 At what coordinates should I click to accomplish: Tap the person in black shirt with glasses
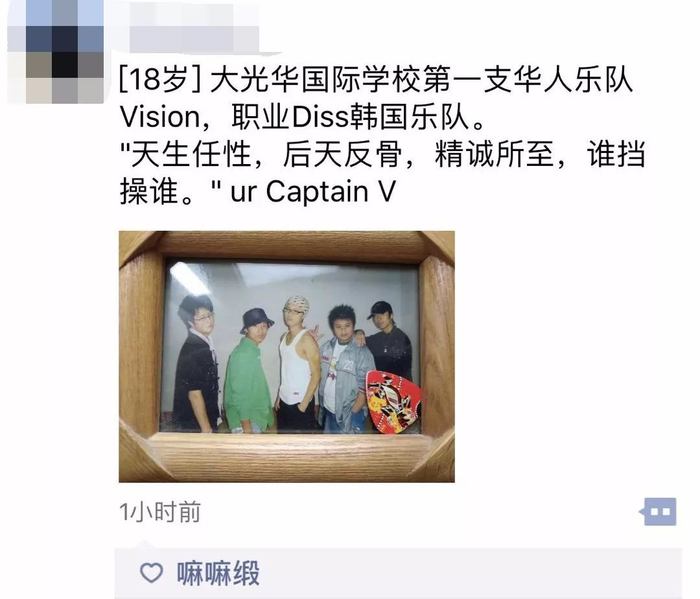click(x=196, y=362)
